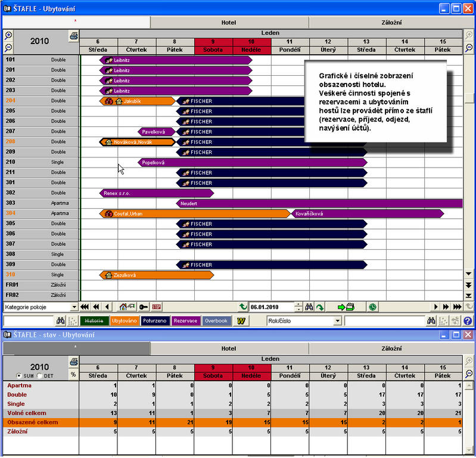This screenshot has height=458, width=476.
Task: Click the clock icon in the toolbar
Action: click(x=372, y=307)
